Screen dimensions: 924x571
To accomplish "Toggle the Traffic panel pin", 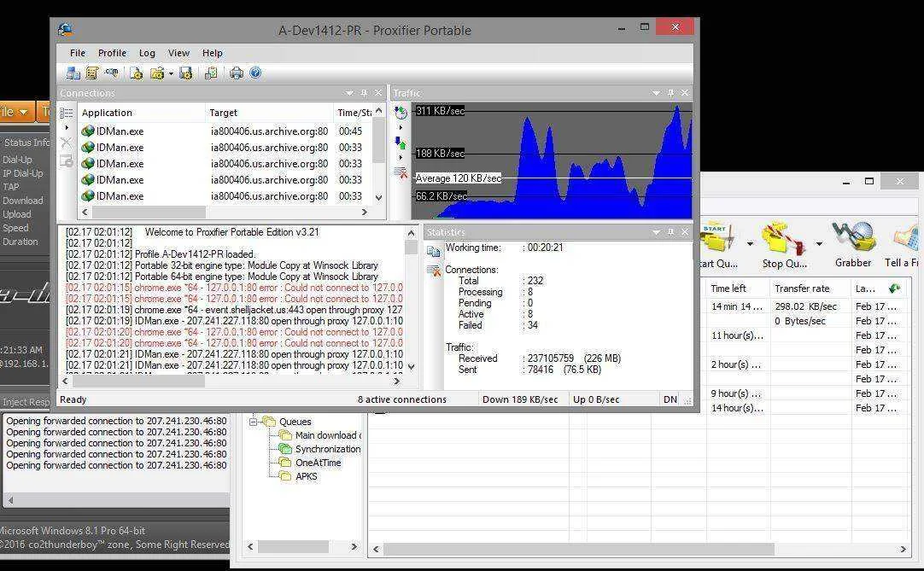I will [670, 93].
